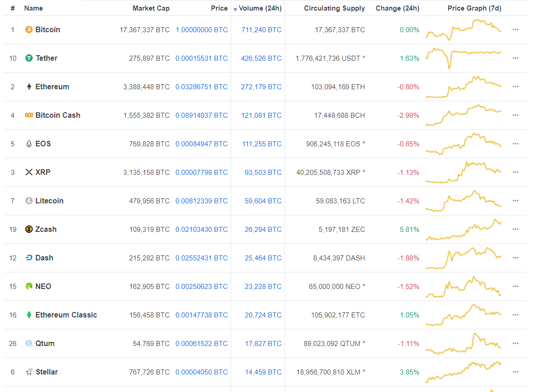Image resolution: width=543 pixels, height=392 pixels.
Task: Open the Ethereum Classic name link
Action: [x=66, y=315]
